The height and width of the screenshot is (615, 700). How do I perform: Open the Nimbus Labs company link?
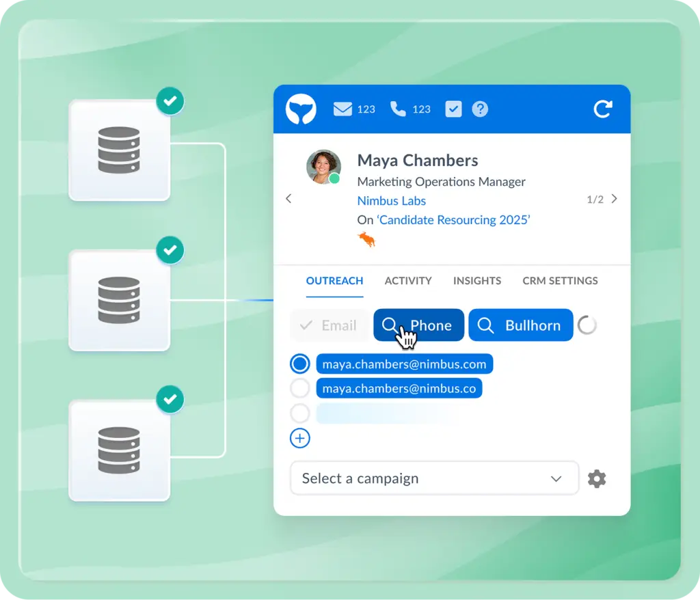pos(392,201)
